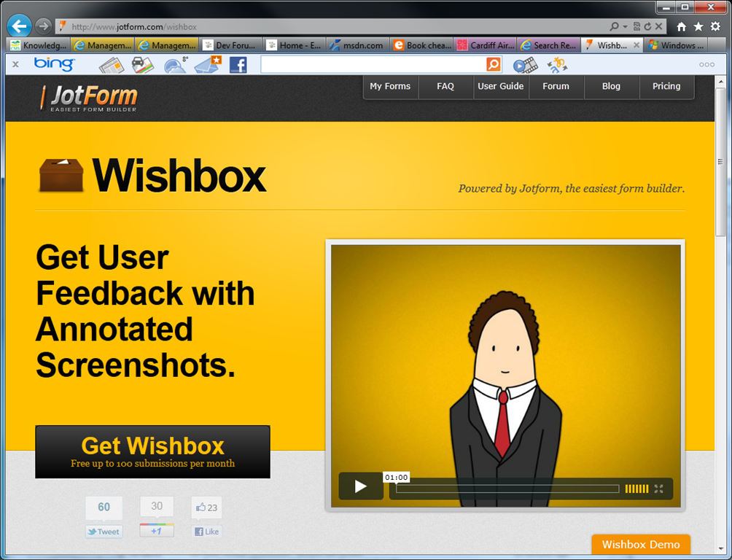
Task: Click the 'Powered by Jotform' tagline text
Action: pos(572,189)
